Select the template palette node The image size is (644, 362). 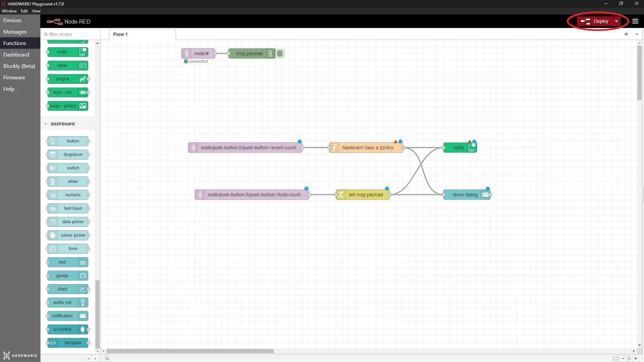[x=68, y=343]
